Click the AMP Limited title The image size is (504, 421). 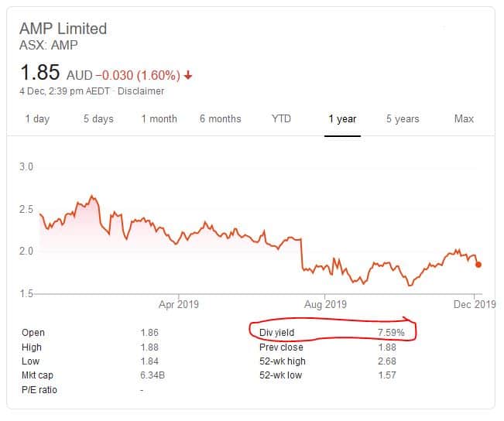pos(63,29)
